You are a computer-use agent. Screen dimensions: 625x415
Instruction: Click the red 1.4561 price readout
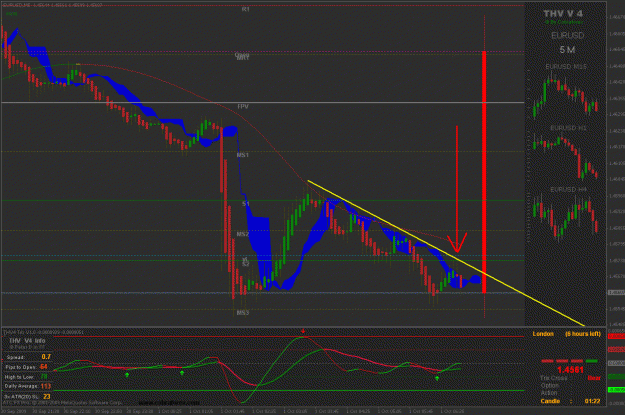click(x=570, y=370)
